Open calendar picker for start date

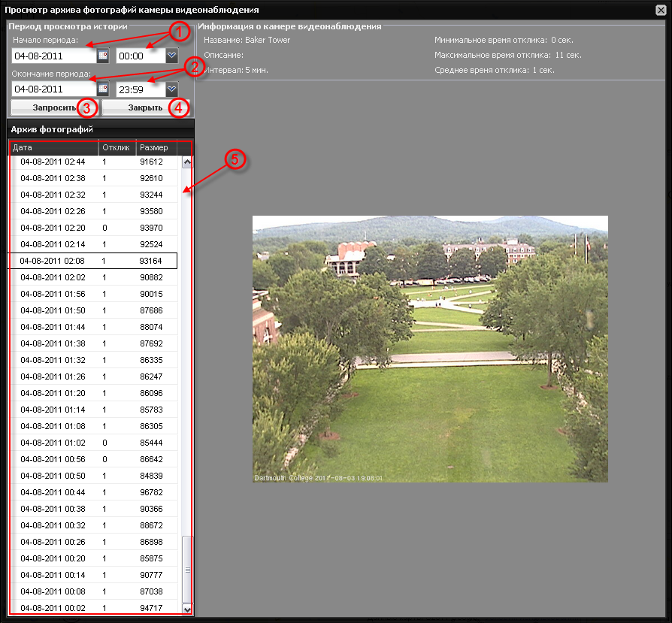103,56
